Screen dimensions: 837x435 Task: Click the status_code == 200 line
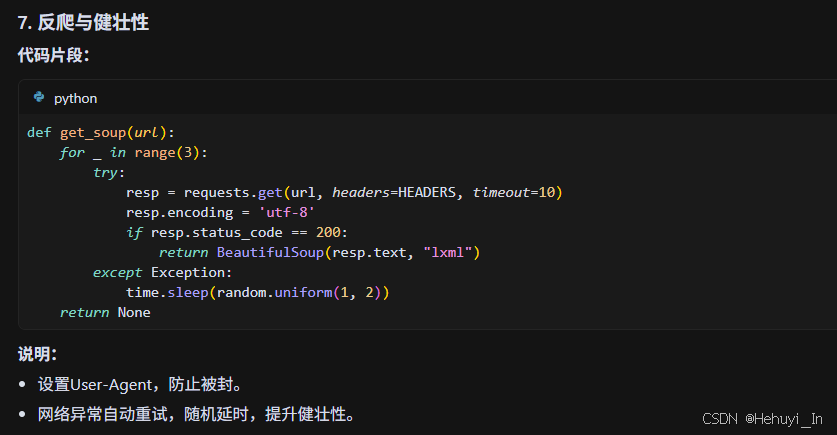236,232
